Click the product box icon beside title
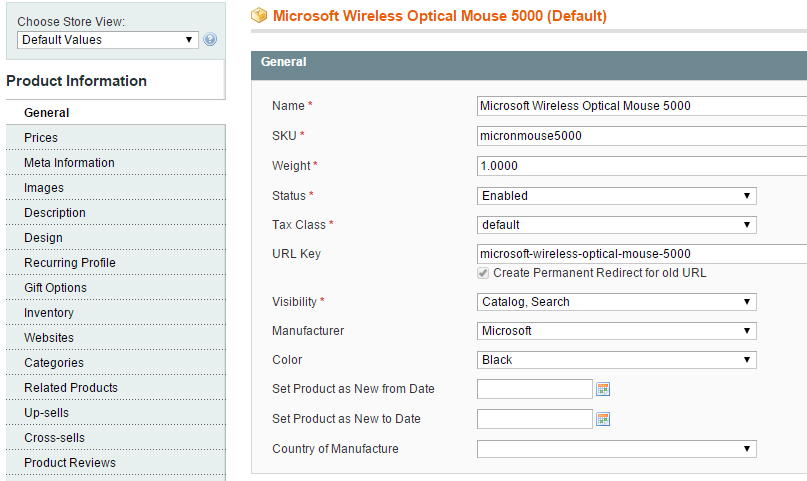Image resolution: width=807 pixels, height=481 pixels. click(259, 16)
